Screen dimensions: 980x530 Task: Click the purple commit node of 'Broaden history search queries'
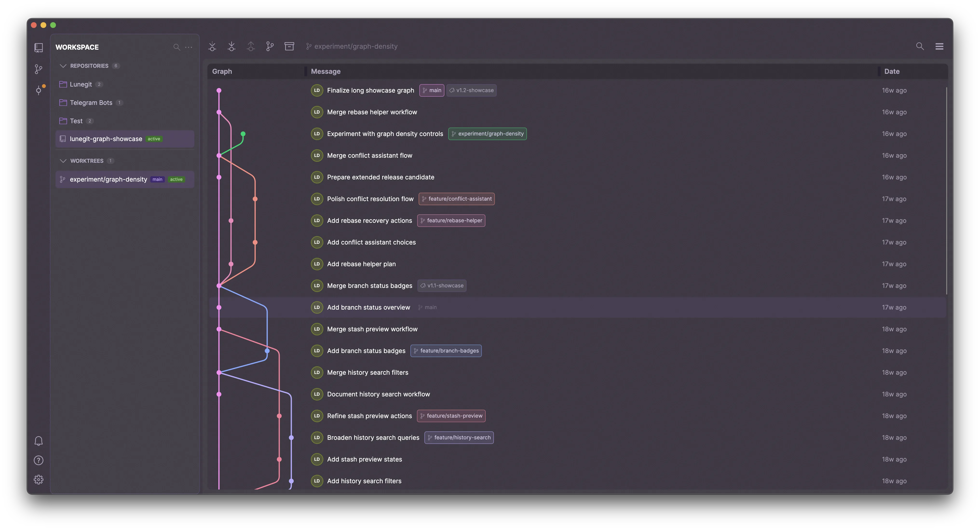tap(291, 438)
